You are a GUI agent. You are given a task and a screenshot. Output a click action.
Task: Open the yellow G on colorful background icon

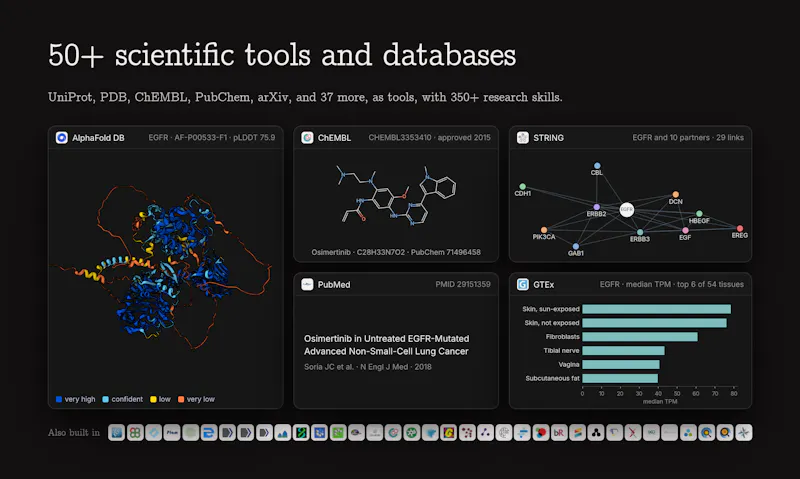448,433
